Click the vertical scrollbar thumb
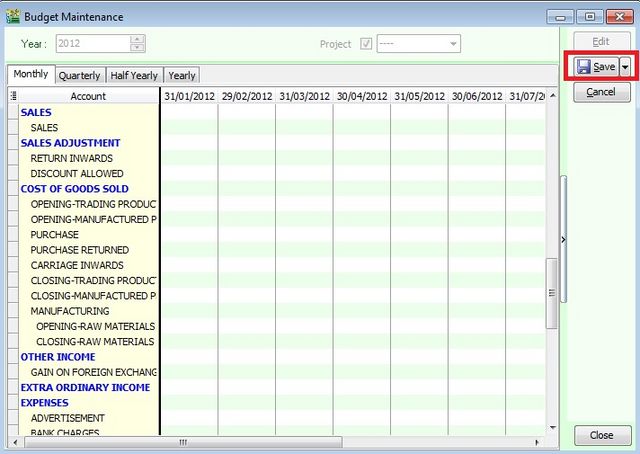 (x=550, y=292)
